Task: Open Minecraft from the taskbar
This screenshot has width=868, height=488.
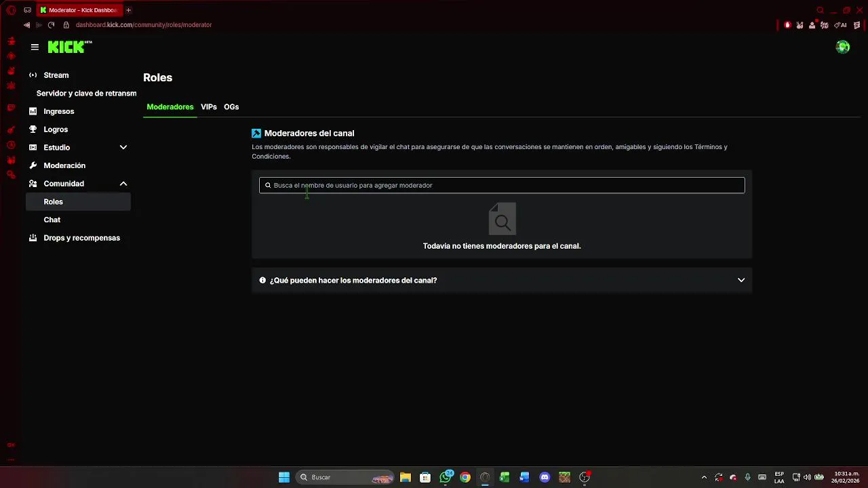Action: tap(564, 477)
